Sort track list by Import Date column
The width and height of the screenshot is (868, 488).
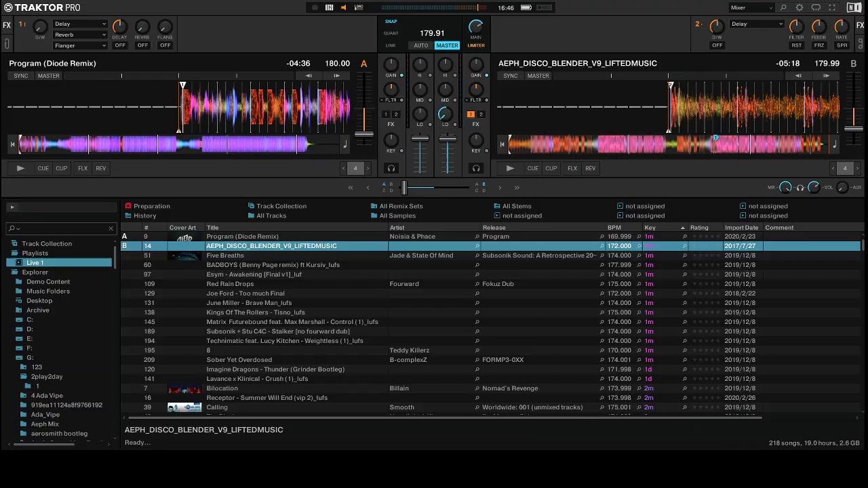(x=743, y=228)
